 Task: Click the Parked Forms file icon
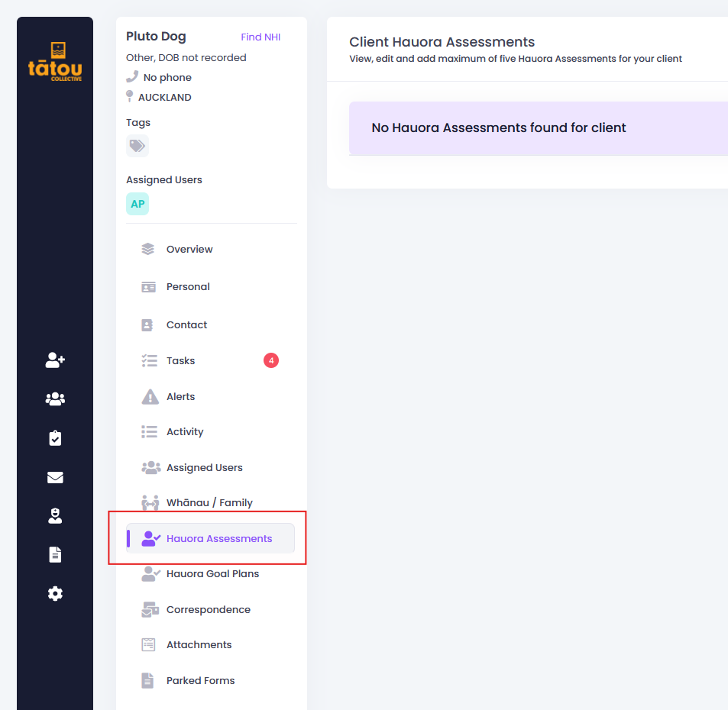point(147,681)
